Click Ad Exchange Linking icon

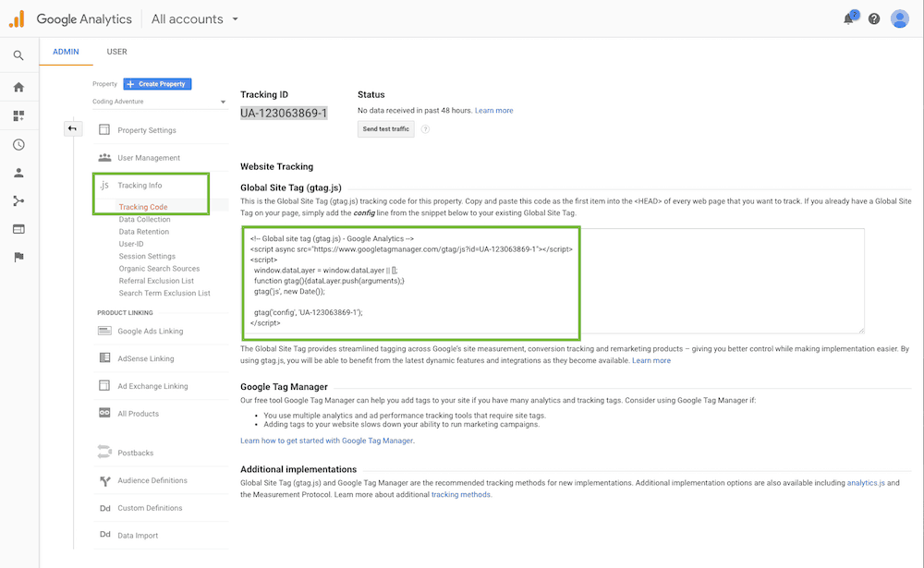pyautogui.click(x=104, y=385)
